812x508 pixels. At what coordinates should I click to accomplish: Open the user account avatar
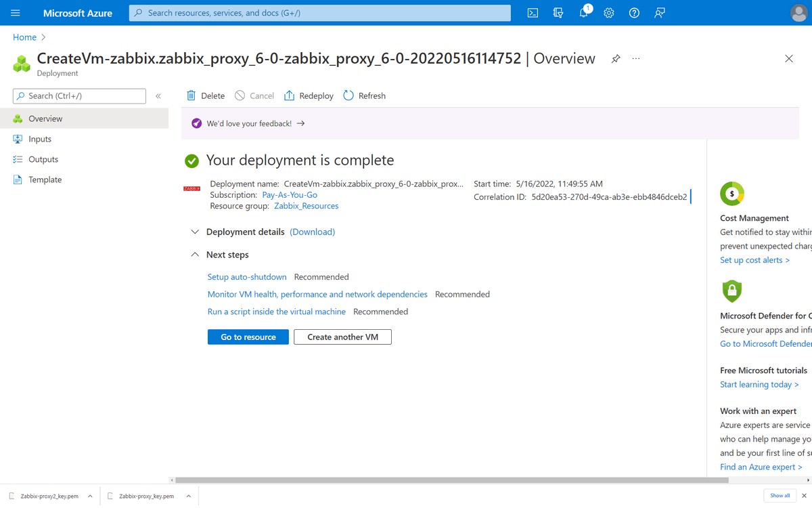pos(798,13)
